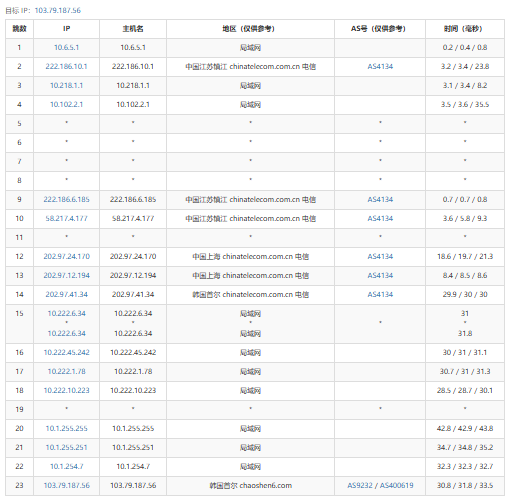
Task: Open IP link 58.217.4.177 in hop 10
Action: (x=66, y=219)
